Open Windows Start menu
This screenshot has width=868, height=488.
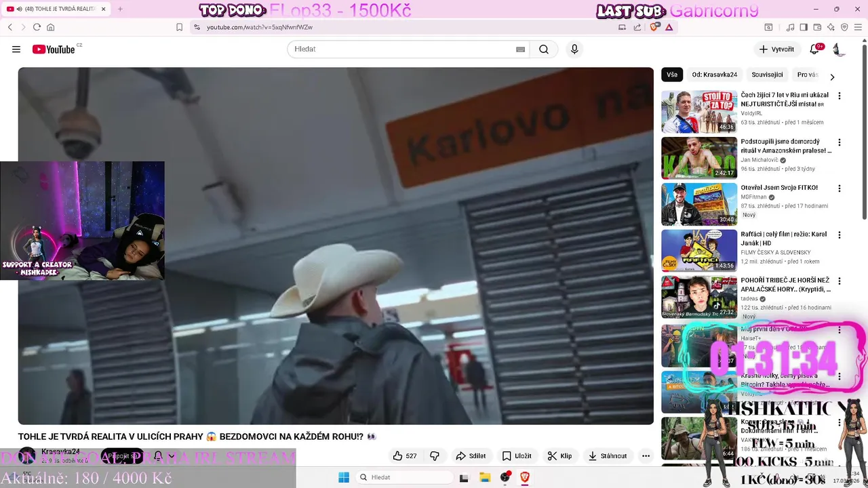click(344, 477)
